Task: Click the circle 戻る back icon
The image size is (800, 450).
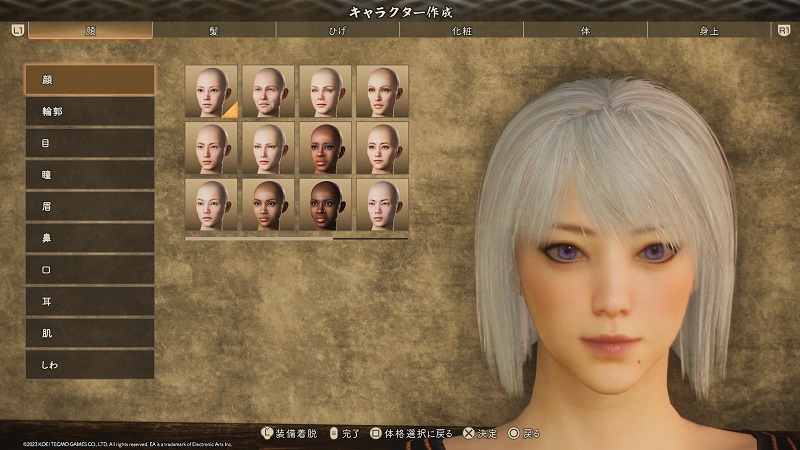Action: (x=514, y=434)
